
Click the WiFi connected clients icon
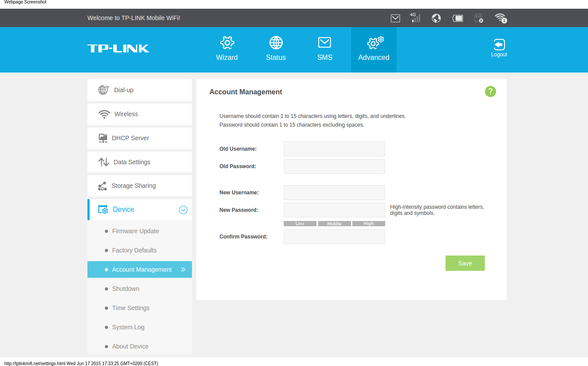click(500, 18)
